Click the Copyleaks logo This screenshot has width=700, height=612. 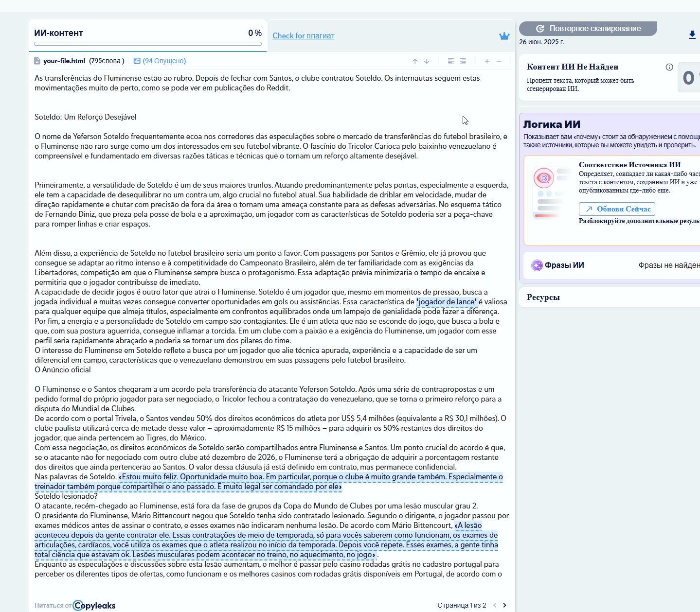tap(94, 605)
